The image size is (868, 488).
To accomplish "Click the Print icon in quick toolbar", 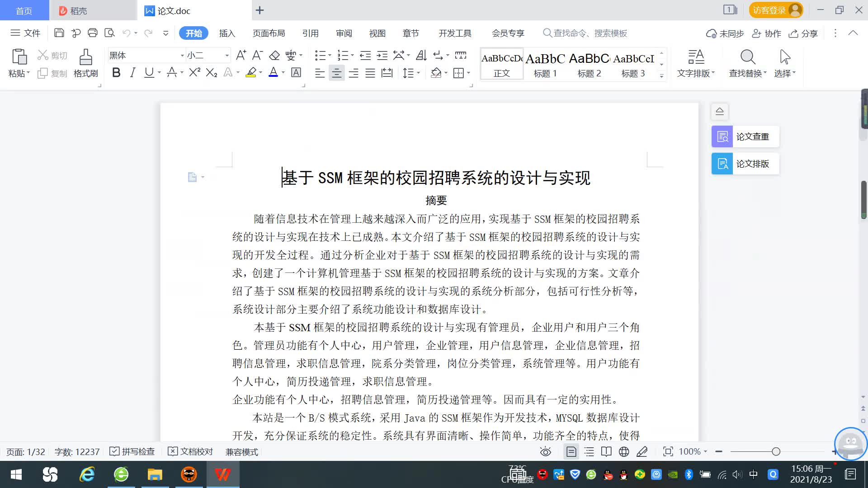I will (93, 33).
